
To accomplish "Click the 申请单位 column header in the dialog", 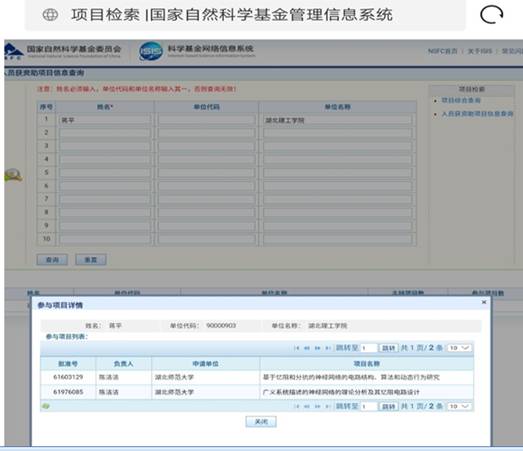I will pos(205,364).
